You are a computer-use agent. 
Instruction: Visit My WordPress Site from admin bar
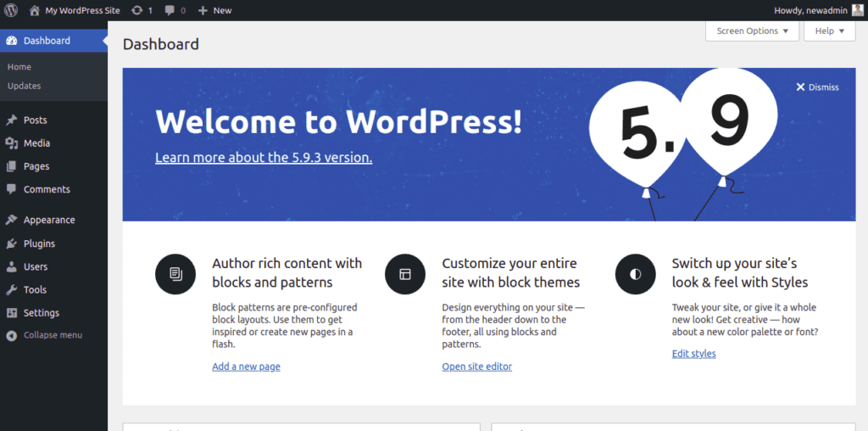[81, 10]
